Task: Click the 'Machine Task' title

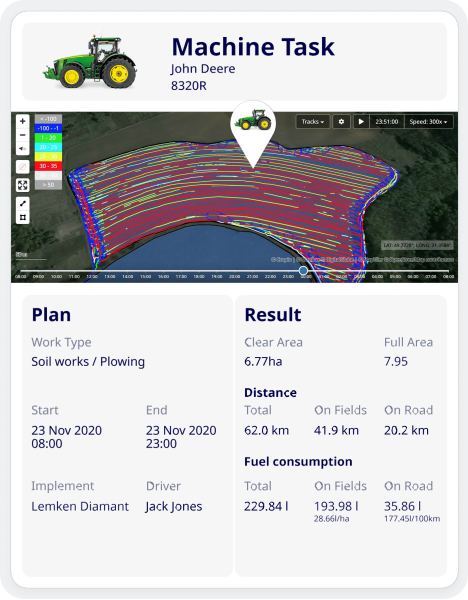Action: coord(253,47)
